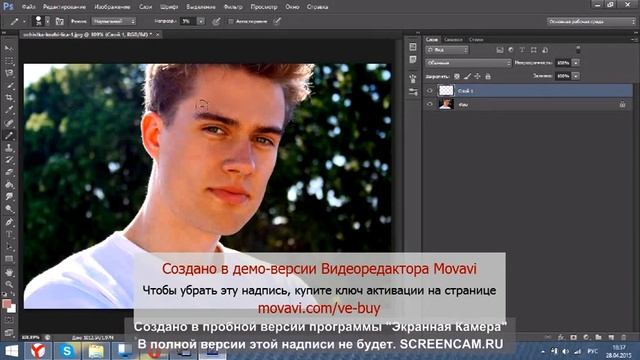The width and height of the screenshot is (640, 360).
Task: Select the Quick Selection tool
Action: pos(9,86)
